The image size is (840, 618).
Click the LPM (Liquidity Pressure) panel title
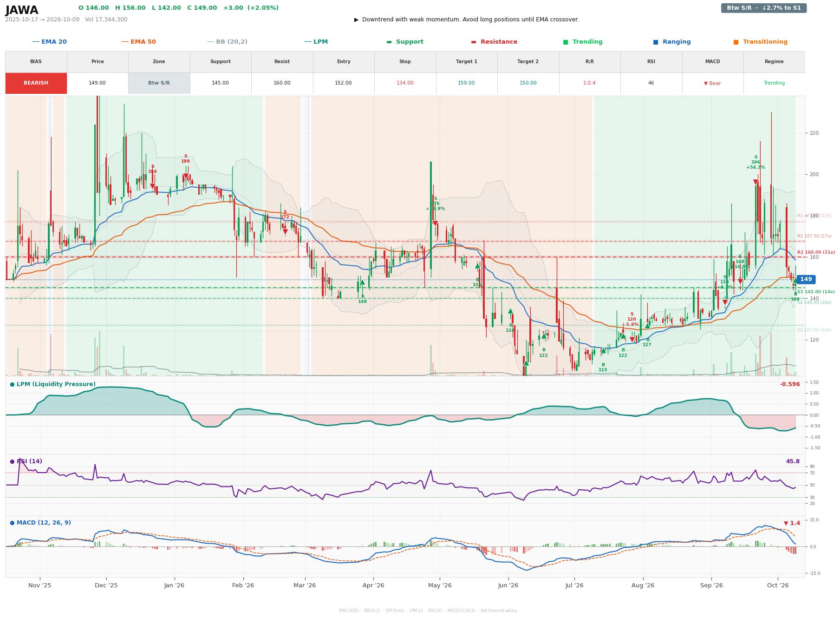[x=52, y=384]
